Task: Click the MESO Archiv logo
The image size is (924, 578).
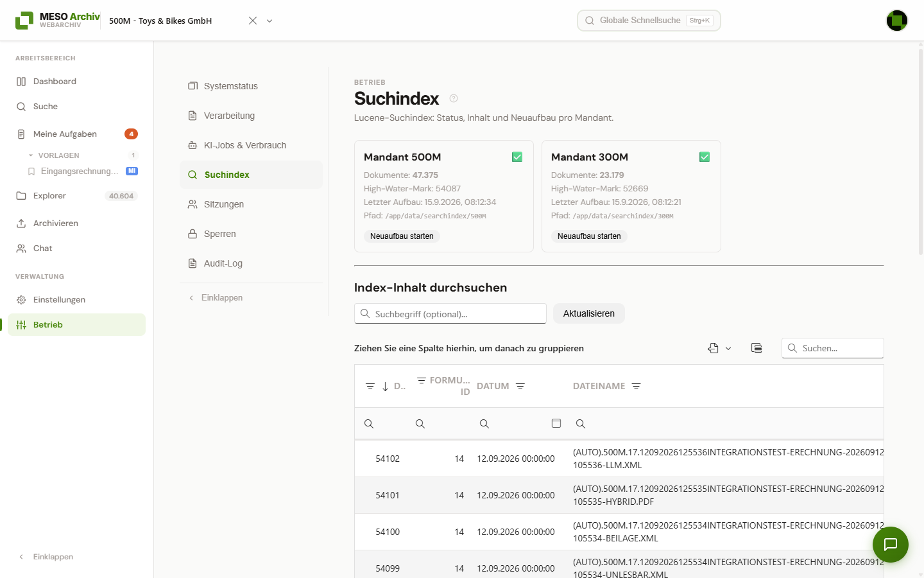Action: (58, 21)
